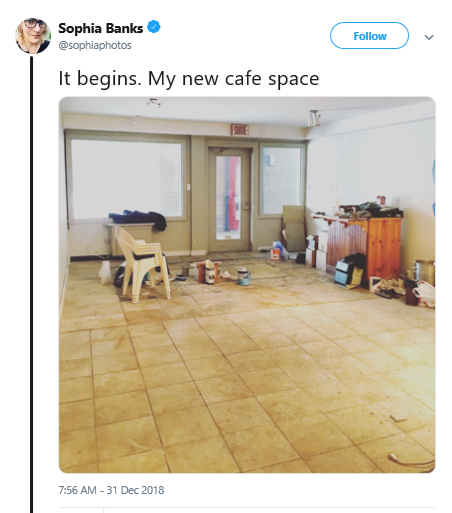Image resolution: width=452 pixels, height=513 pixels.
Task: Click the paint can on the floor in photo
Action: click(244, 276)
